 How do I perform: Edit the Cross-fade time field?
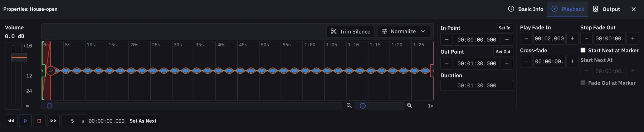tap(549, 61)
